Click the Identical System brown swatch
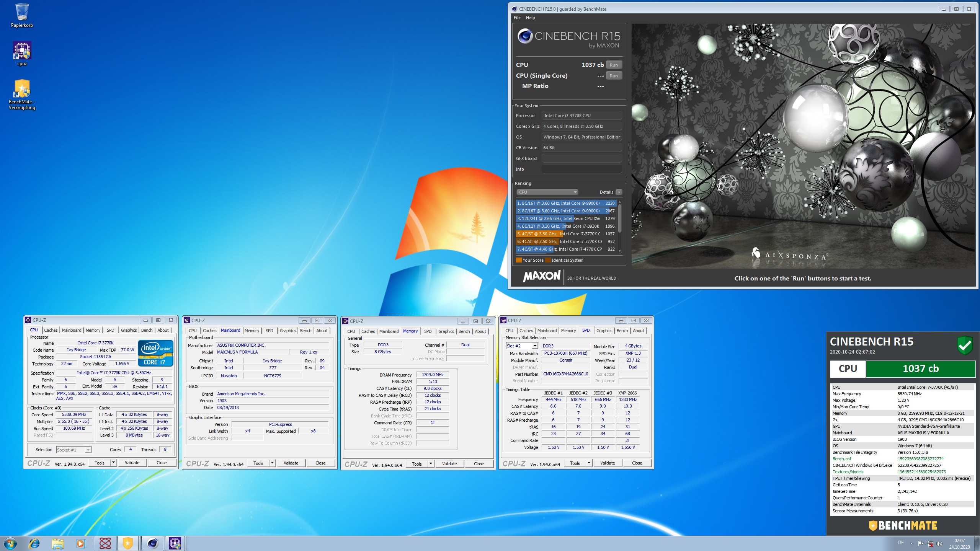980x551 pixels. coord(548,260)
